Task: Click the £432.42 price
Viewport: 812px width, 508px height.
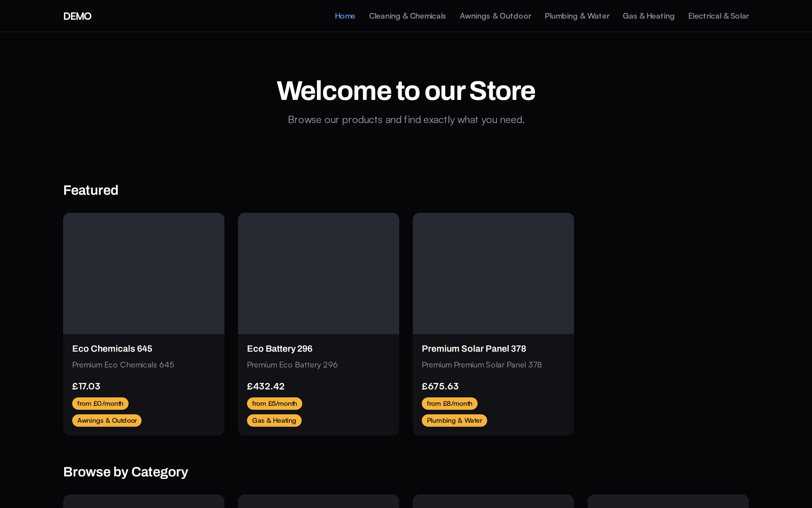Action: 266,386
